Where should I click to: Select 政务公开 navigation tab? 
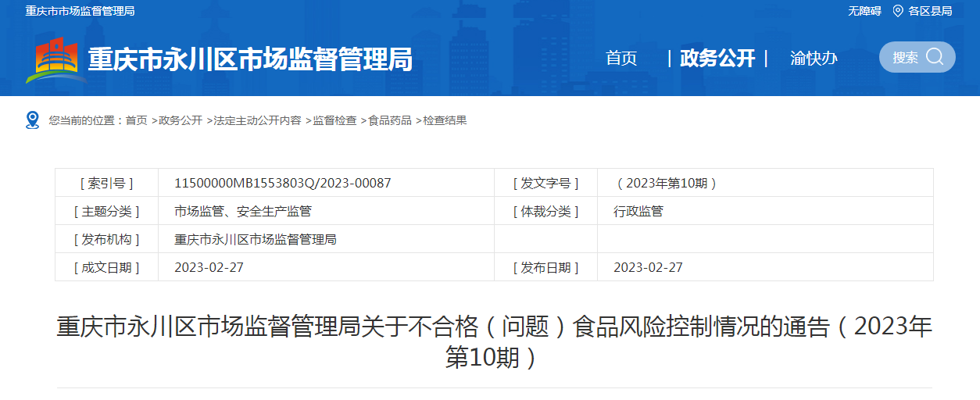coord(717,58)
